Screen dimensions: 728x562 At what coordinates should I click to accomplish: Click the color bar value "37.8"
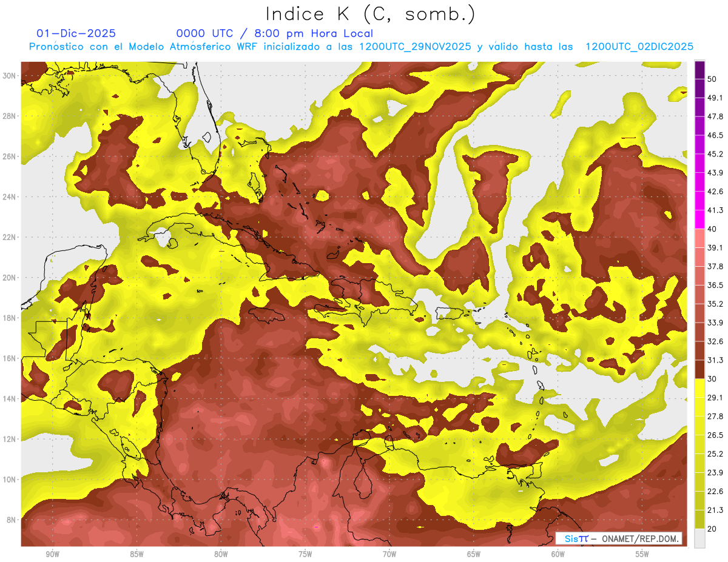tap(715, 267)
